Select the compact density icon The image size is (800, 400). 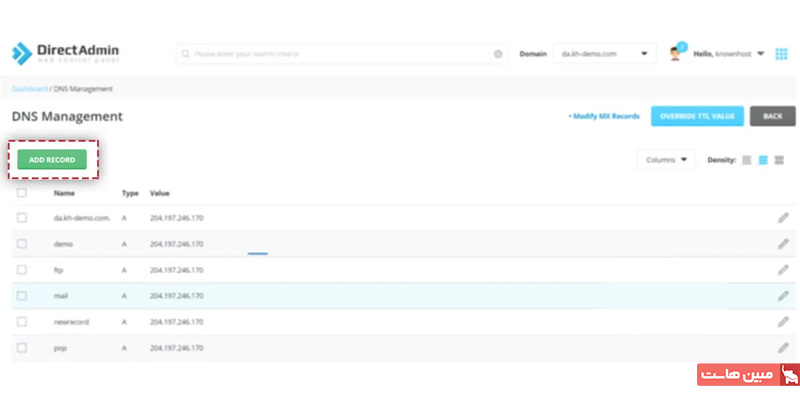coord(747,160)
